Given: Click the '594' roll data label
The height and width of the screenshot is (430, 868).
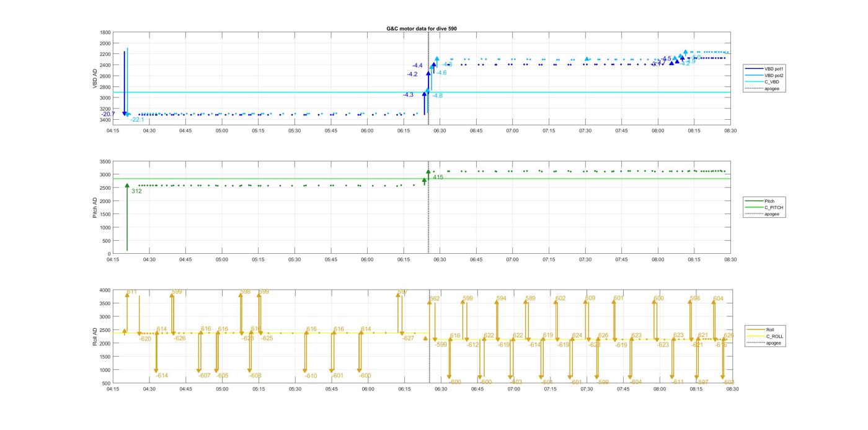Looking at the screenshot, I should [x=501, y=298].
